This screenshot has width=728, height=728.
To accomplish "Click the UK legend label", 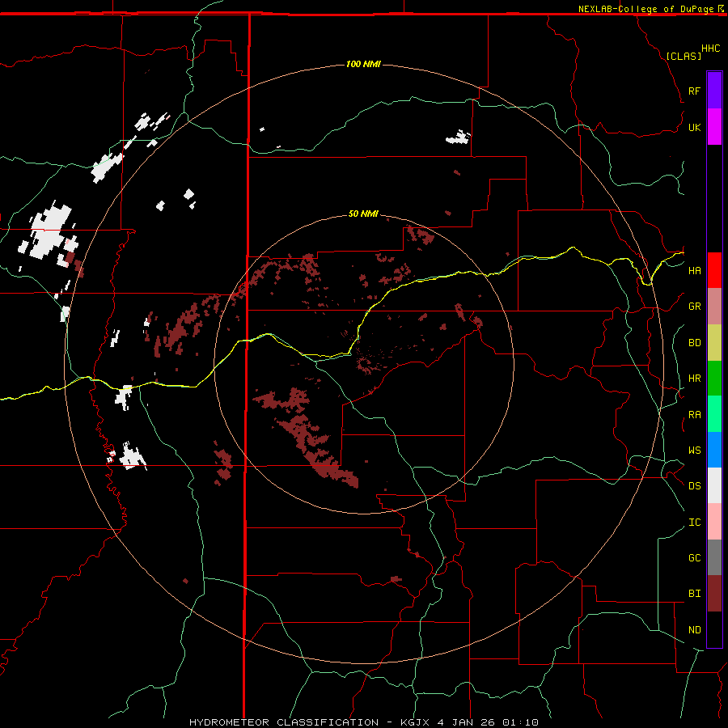I will [694, 127].
